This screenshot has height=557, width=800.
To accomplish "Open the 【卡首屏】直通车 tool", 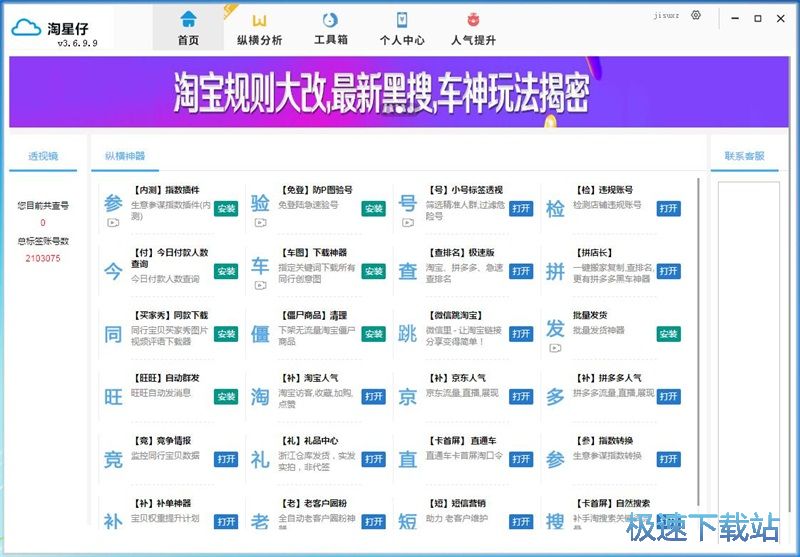I will pyautogui.click(x=521, y=460).
